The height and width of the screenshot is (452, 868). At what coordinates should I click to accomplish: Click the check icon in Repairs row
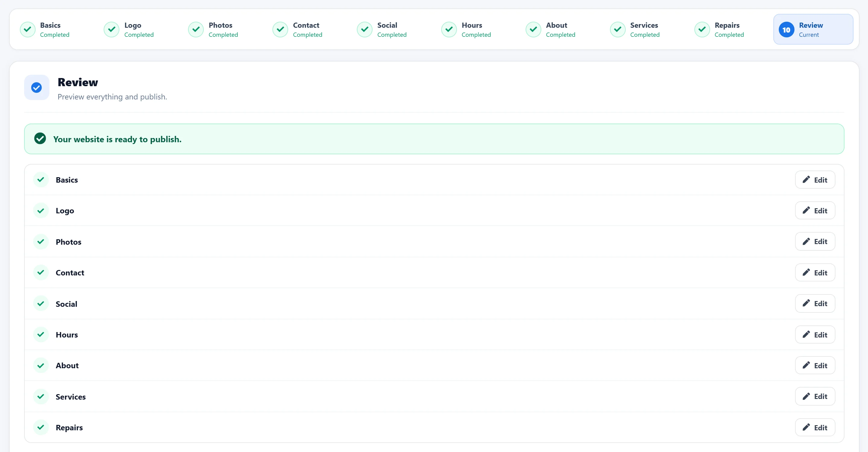pyautogui.click(x=41, y=427)
